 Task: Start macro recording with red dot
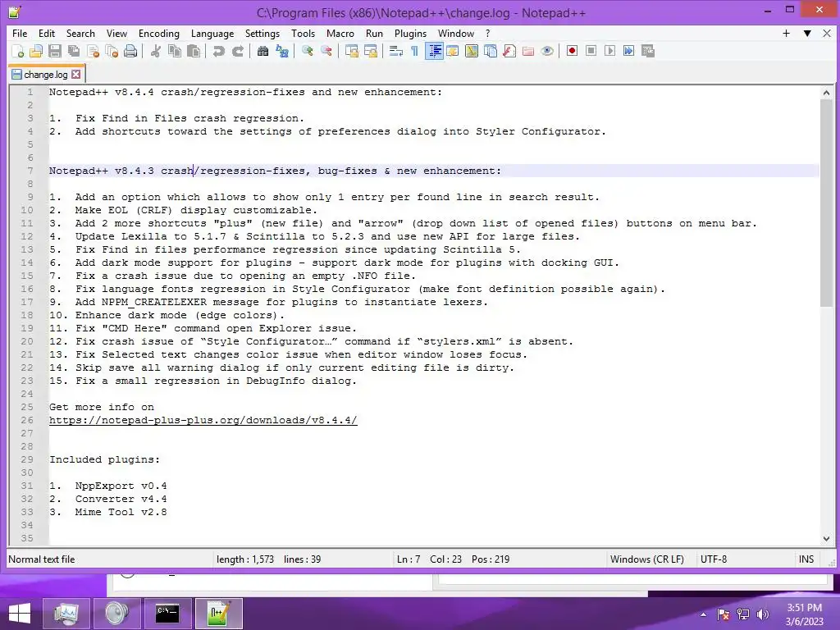tap(572, 51)
